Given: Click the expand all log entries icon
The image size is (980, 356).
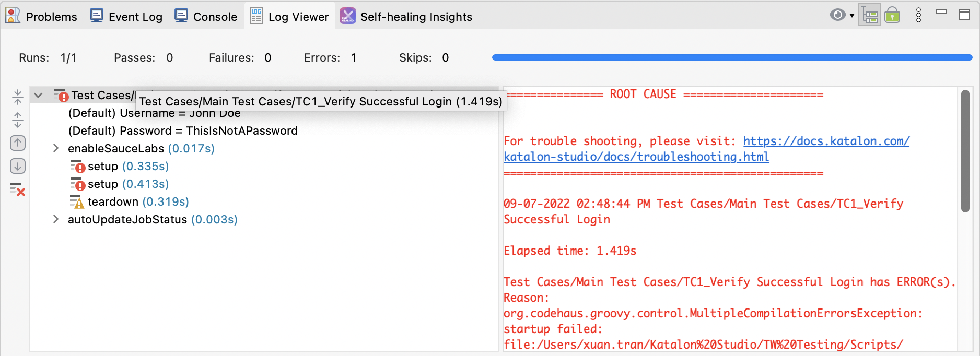Looking at the screenshot, I should (18, 120).
